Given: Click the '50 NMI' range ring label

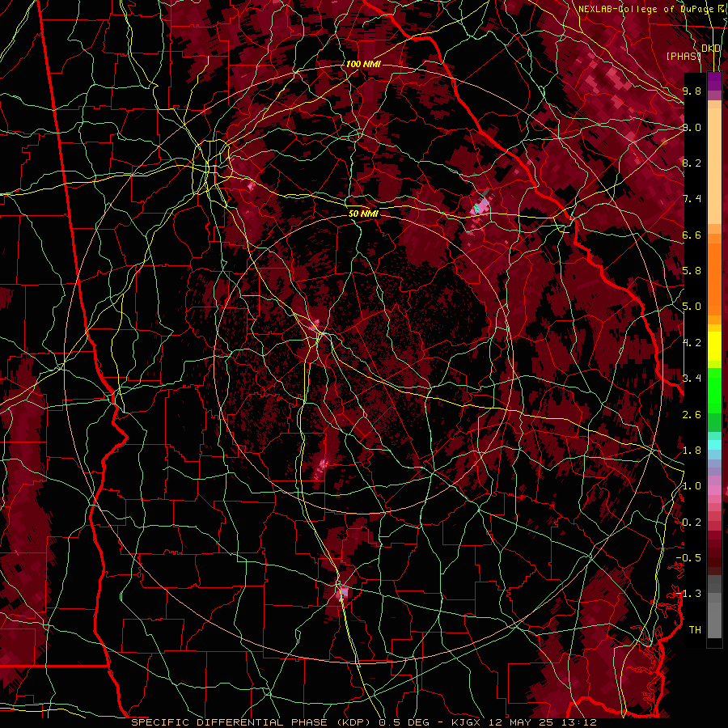Looking at the screenshot, I should 363,214.
